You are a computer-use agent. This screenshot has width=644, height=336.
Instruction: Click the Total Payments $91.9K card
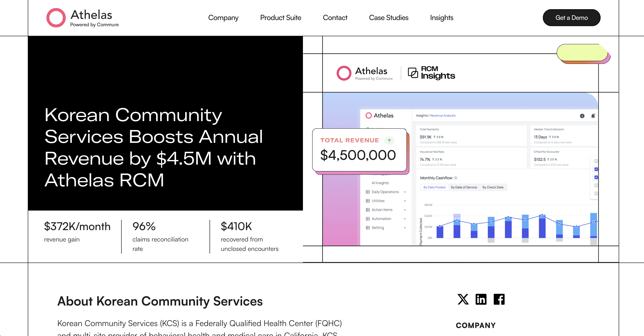click(x=471, y=136)
